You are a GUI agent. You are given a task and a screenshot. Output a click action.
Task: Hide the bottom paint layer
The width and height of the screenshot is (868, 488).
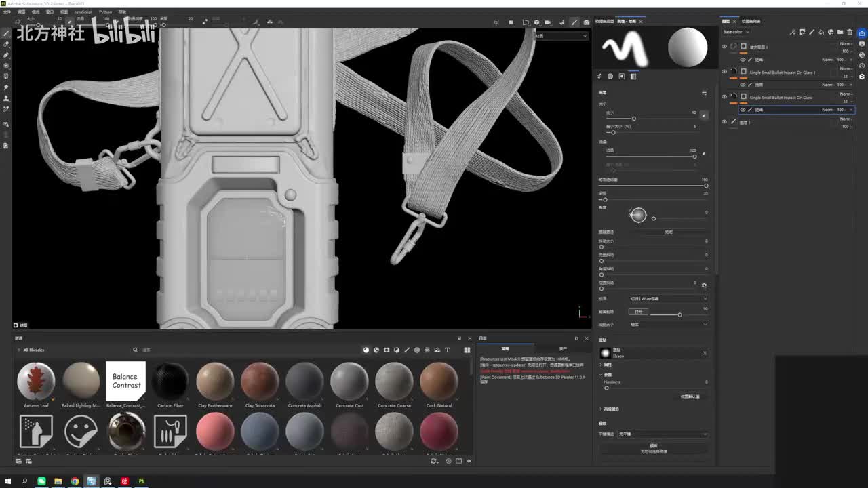(724, 122)
